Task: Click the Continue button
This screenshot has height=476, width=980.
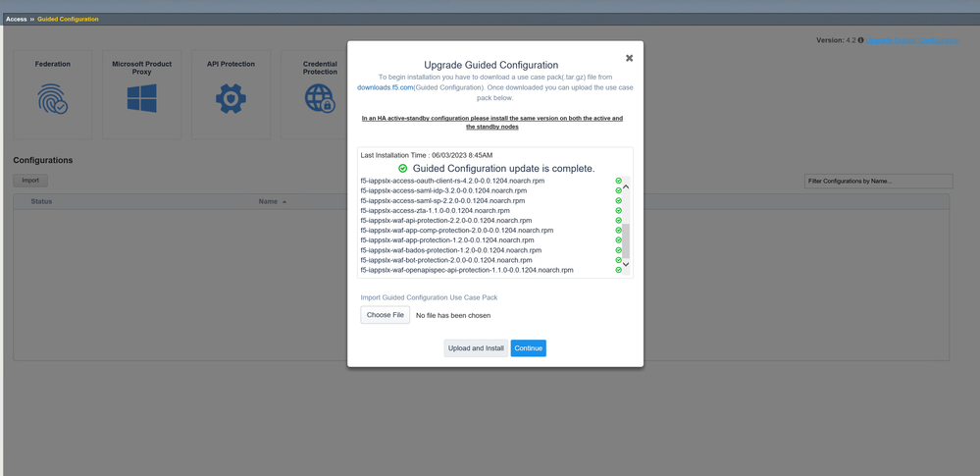Action: (528, 348)
